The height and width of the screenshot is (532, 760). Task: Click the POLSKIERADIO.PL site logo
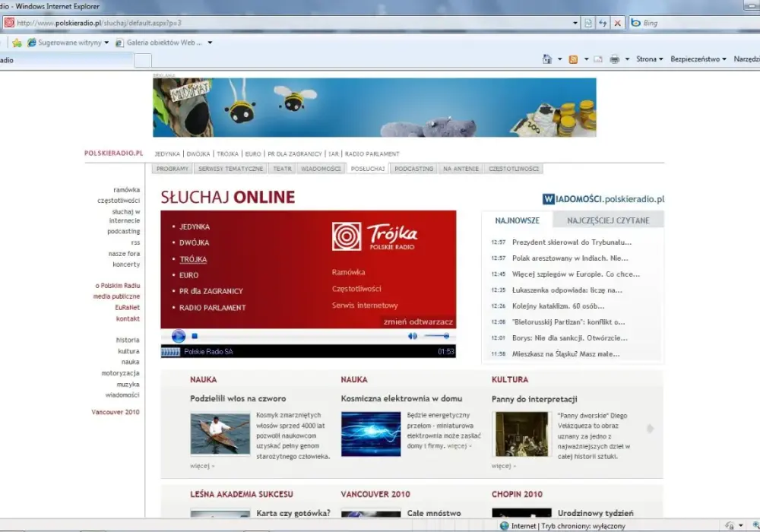[x=113, y=153]
